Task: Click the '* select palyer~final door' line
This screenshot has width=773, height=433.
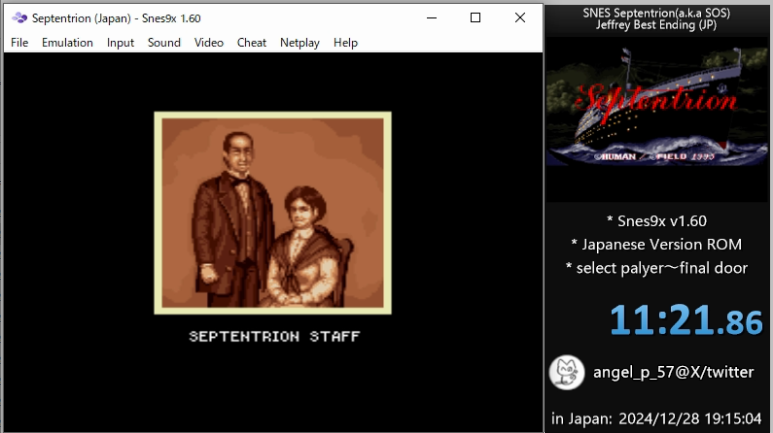Action: pyautogui.click(x=657, y=268)
